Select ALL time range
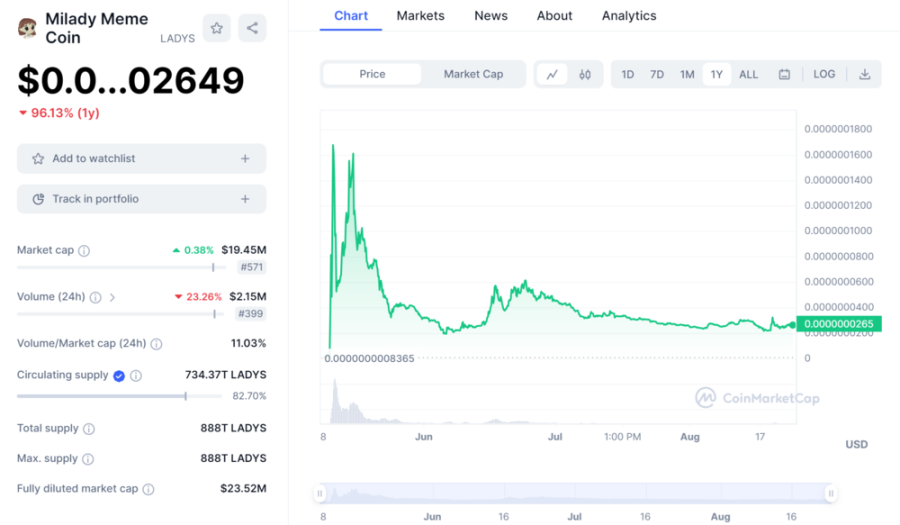This screenshot has width=900, height=525. click(x=748, y=75)
